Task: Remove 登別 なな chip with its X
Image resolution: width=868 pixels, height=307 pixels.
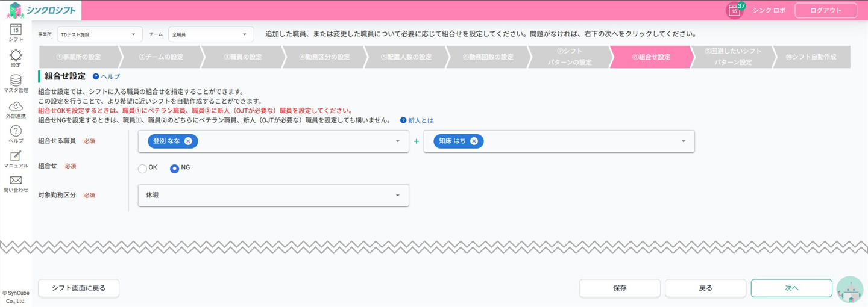Action: pos(188,141)
